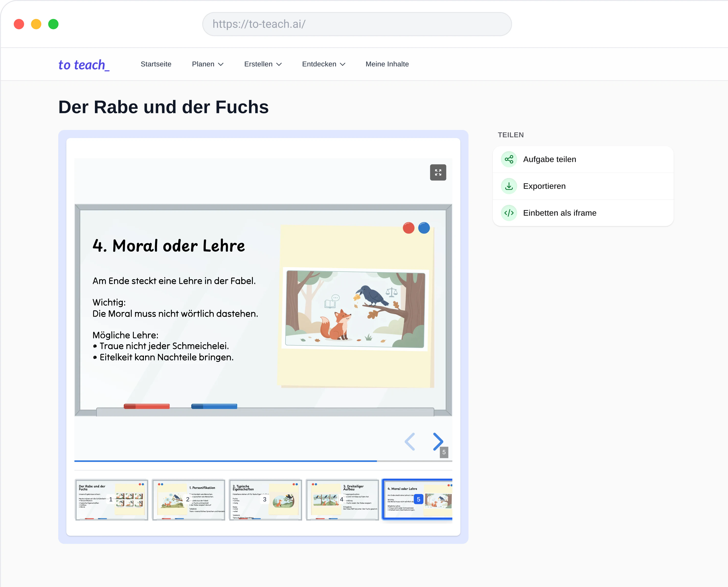Expand the Entdecken dropdown menu
The width and height of the screenshot is (728, 587).
(324, 64)
